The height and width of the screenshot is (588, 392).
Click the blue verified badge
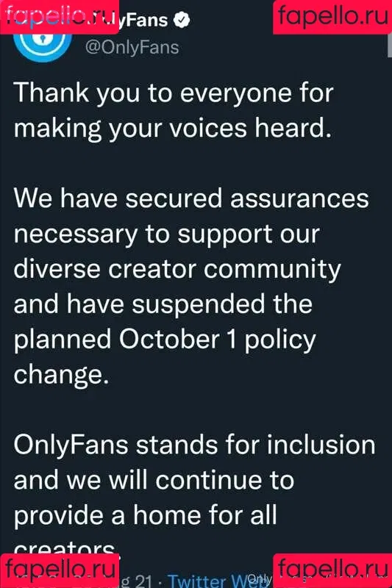point(182,20)
